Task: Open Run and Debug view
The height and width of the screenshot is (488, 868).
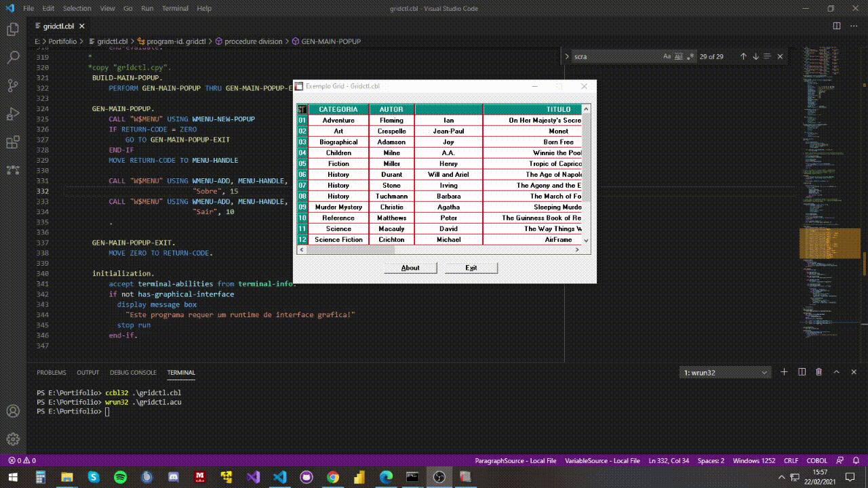Action: pyautogui.click(x=13, y=114)
